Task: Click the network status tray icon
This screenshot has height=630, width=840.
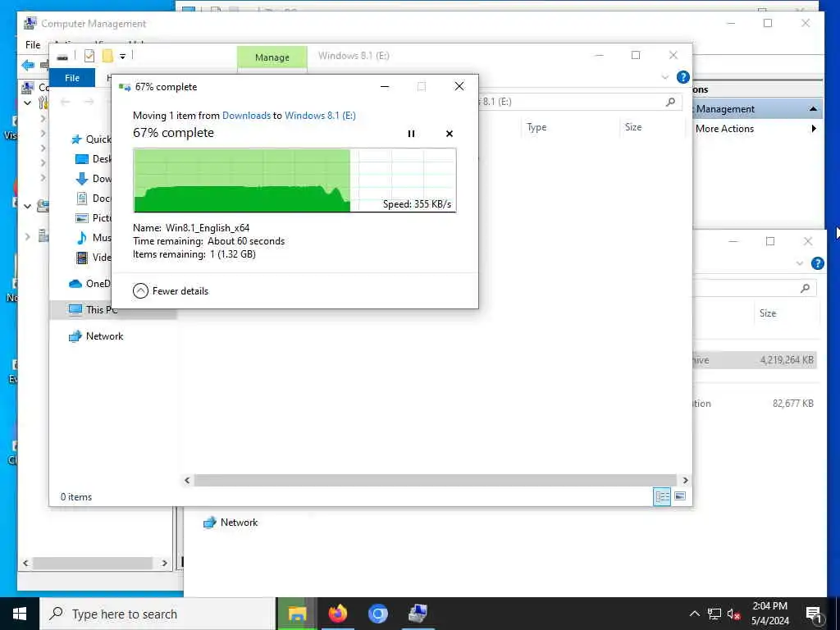Action: tap(714, 614)
